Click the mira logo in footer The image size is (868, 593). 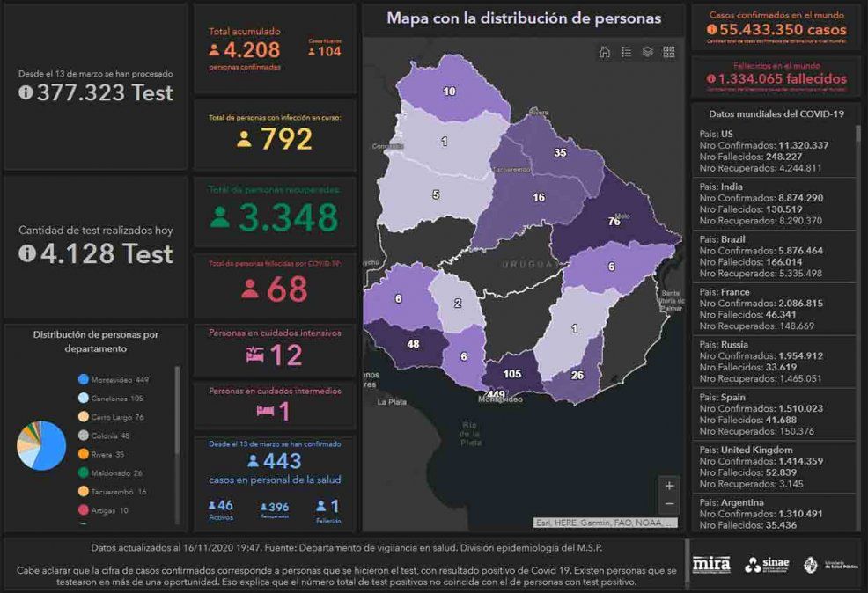[711, 564]
